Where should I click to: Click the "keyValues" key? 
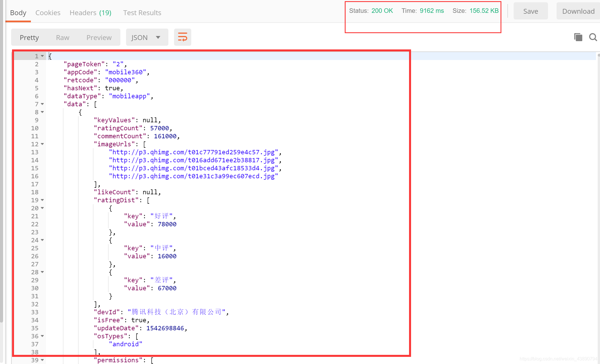point(114,120)
